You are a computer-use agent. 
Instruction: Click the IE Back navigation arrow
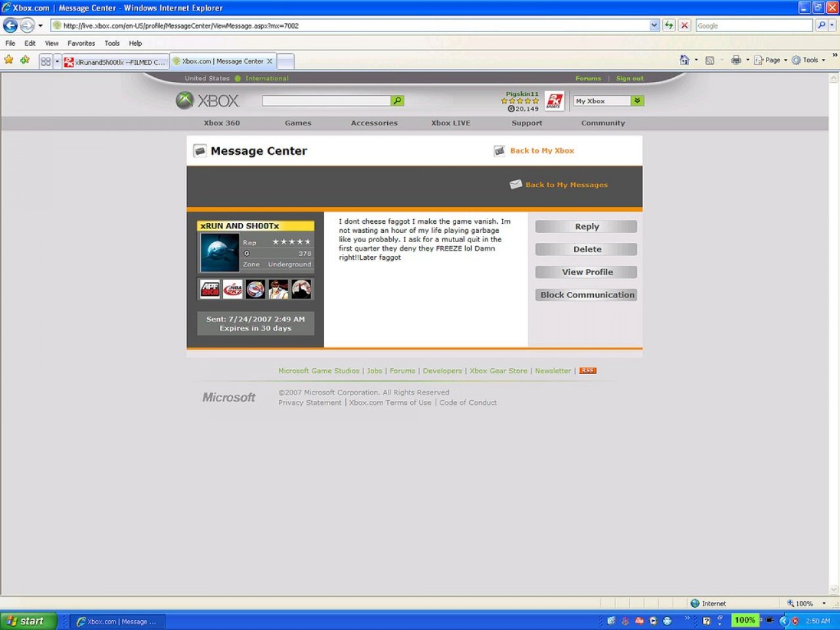[10, 26]
